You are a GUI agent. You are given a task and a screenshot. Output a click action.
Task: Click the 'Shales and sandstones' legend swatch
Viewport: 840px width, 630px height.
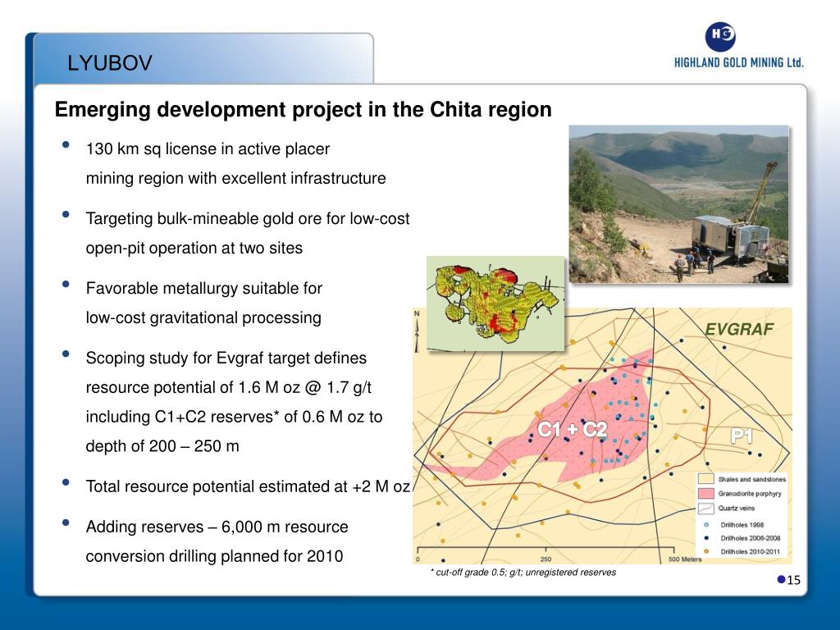coord(706,479)
